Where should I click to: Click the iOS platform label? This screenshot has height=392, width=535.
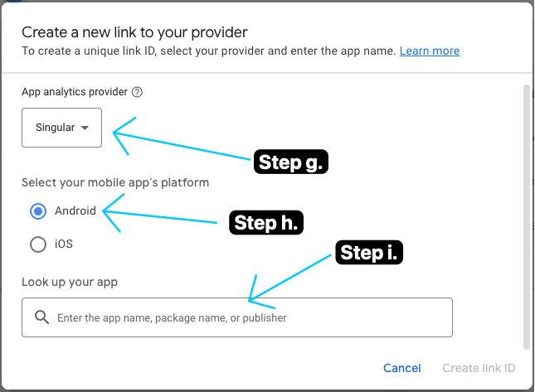tap(64, 244)
